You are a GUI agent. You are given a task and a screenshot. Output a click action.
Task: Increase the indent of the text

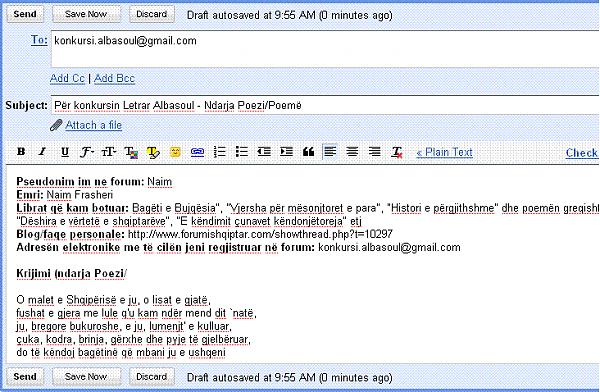286,152
